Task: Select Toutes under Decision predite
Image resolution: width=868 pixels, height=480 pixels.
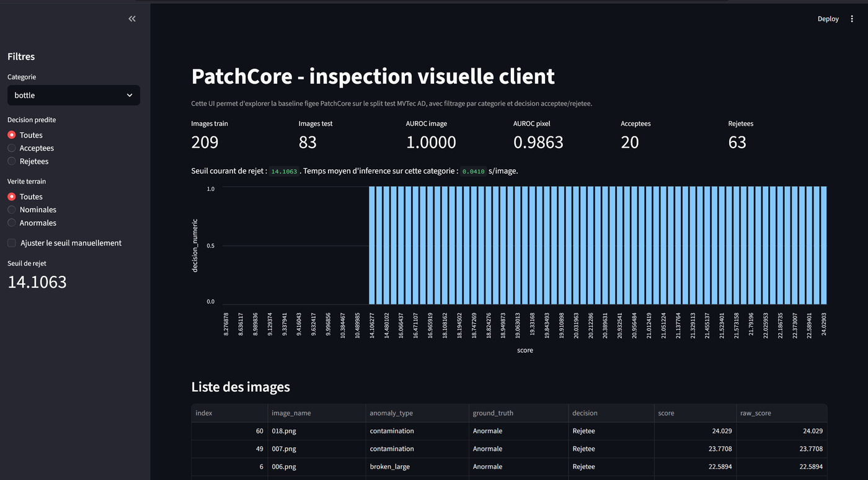Action: (x=25, y=135)
